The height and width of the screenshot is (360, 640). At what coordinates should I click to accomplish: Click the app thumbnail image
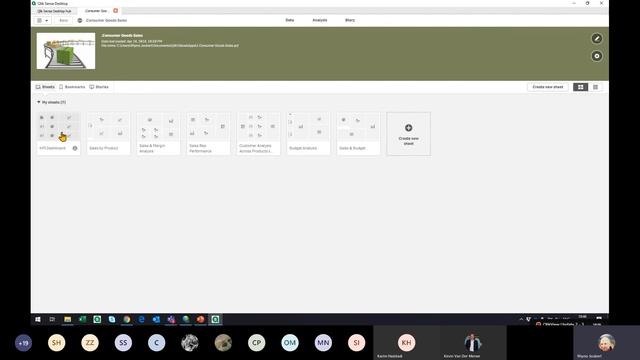click(x=66, y=51)
